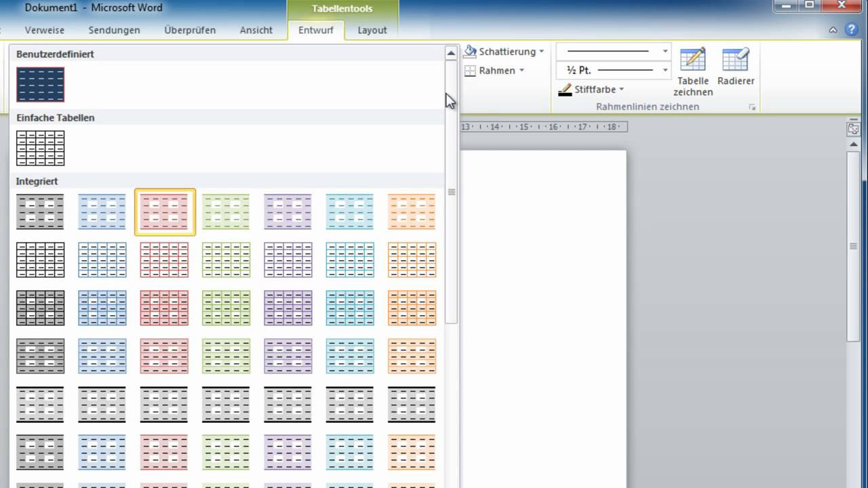Click the Tabellentools contextual tab header
This screenshot has height=488, width=868.
point(342,9)
